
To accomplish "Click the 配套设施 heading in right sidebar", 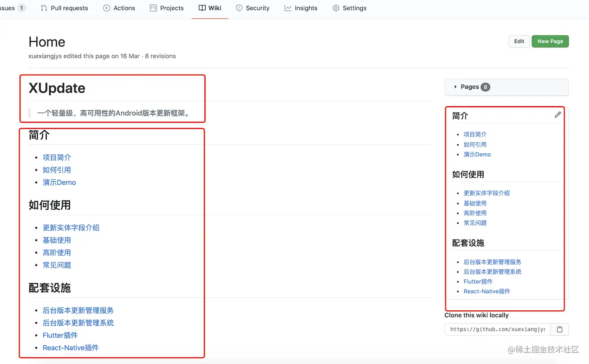I will pyautogui.click(x=468, y=243).
